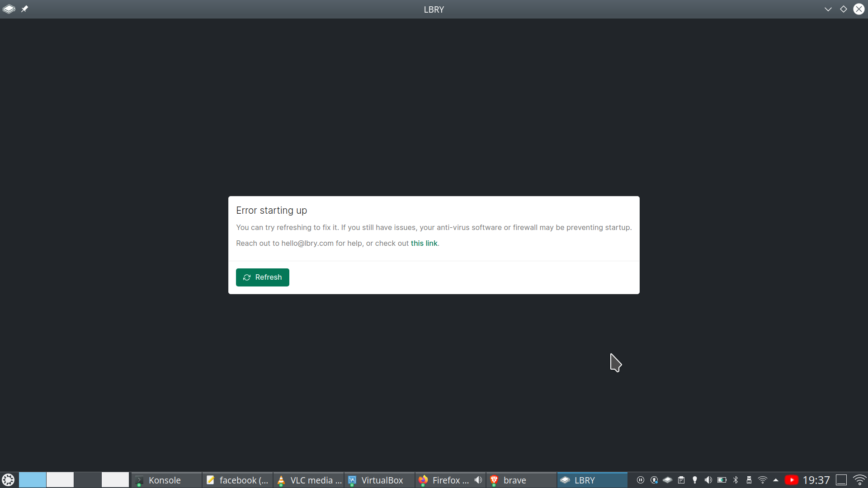868x488 pixels.
Task: Open 'this link' for help
Action: pos(424,243)
